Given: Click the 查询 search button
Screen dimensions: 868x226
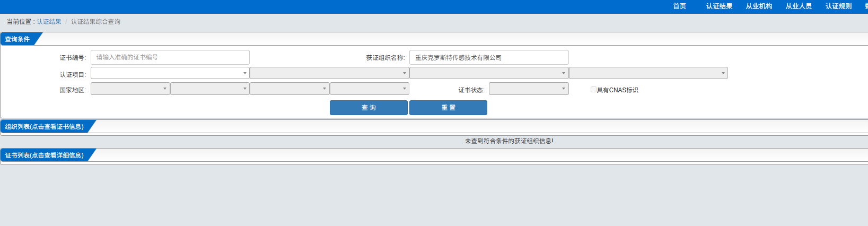Looking at the screenshot, I should pos(369,108).
